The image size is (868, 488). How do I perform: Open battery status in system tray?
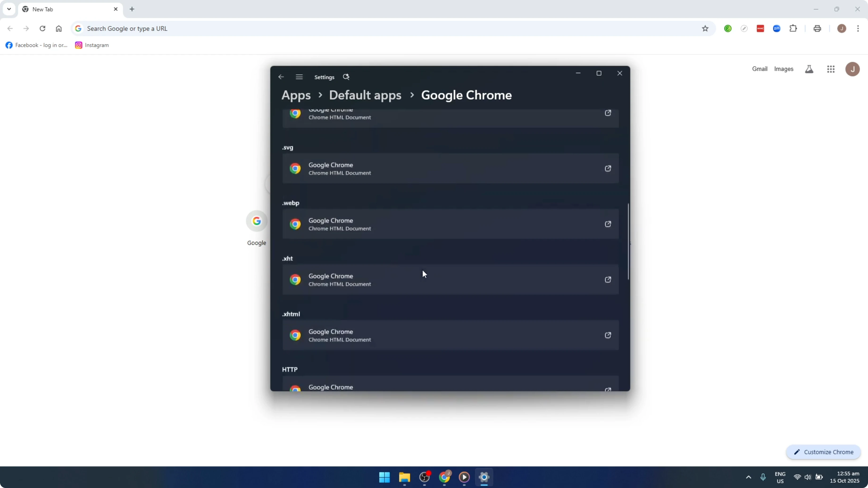click(819, 477)
